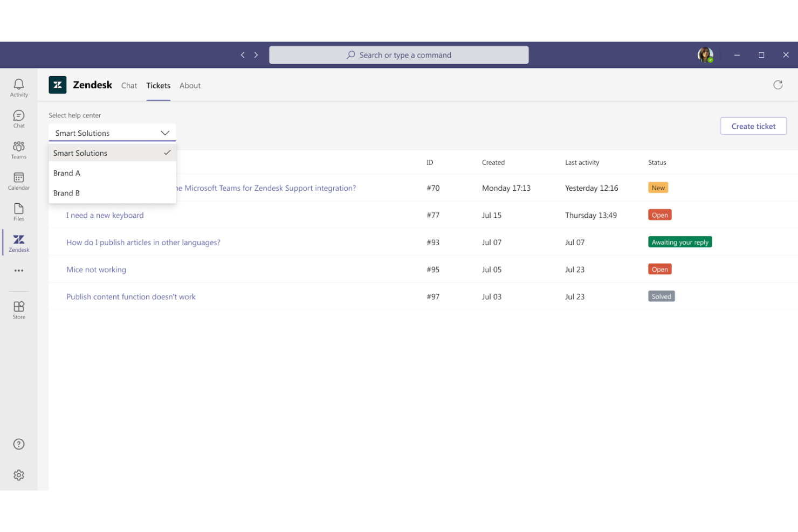
Task: Click inside the search command bar
Action: click(x=399, y=54)
